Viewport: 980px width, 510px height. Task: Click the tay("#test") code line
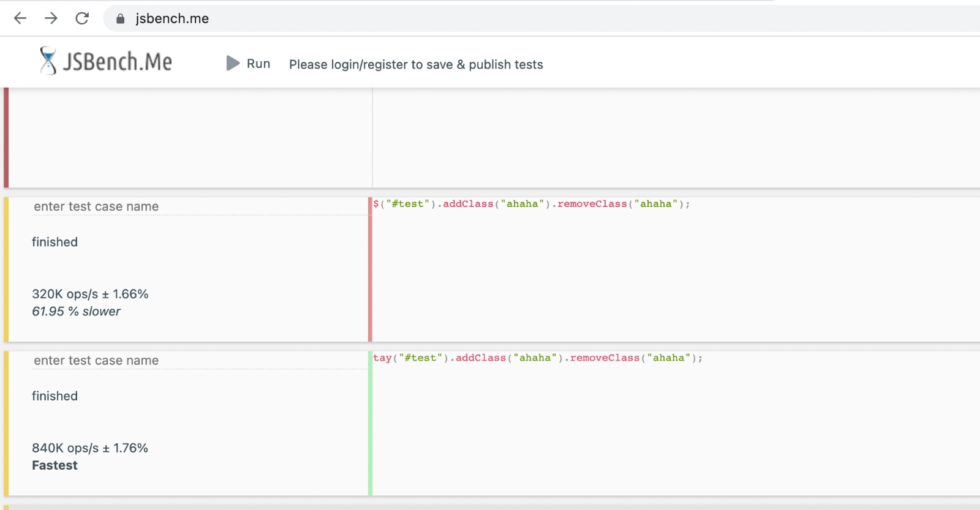point(537,358)
